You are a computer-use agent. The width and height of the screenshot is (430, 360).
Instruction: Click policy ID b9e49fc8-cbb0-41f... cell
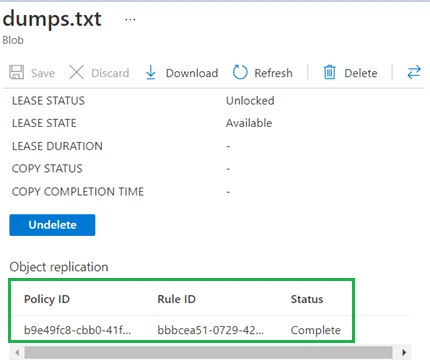[x=77, y=330]
